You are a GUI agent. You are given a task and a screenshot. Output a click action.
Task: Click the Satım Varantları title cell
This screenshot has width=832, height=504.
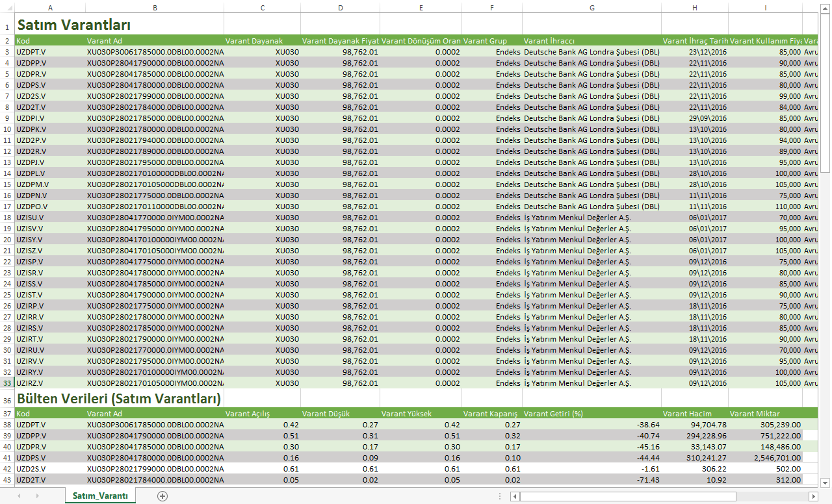74,25
